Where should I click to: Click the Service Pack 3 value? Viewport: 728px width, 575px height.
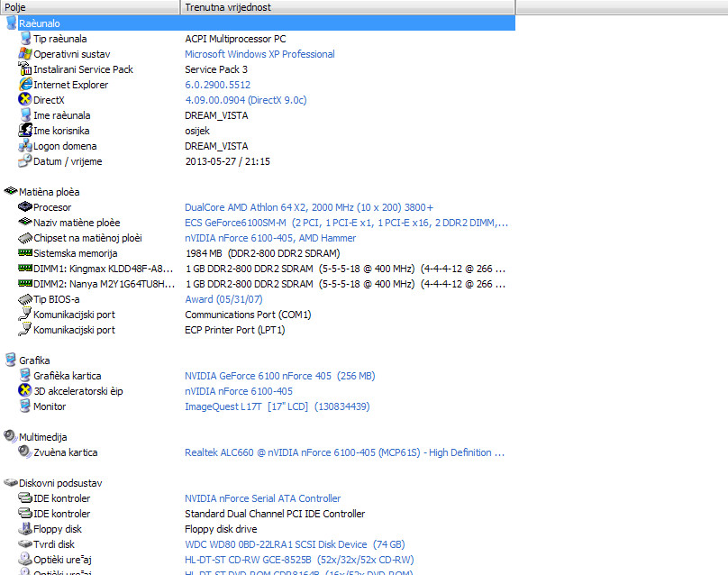pos(216,69)
